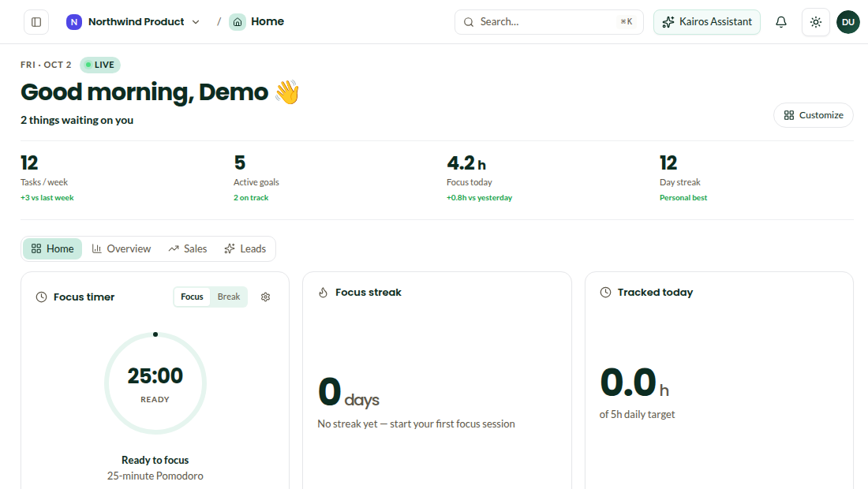868x489 pixels.
Task: Click the Focus timer clock icon
Action: pyautogui.click(x=42, y=297)
